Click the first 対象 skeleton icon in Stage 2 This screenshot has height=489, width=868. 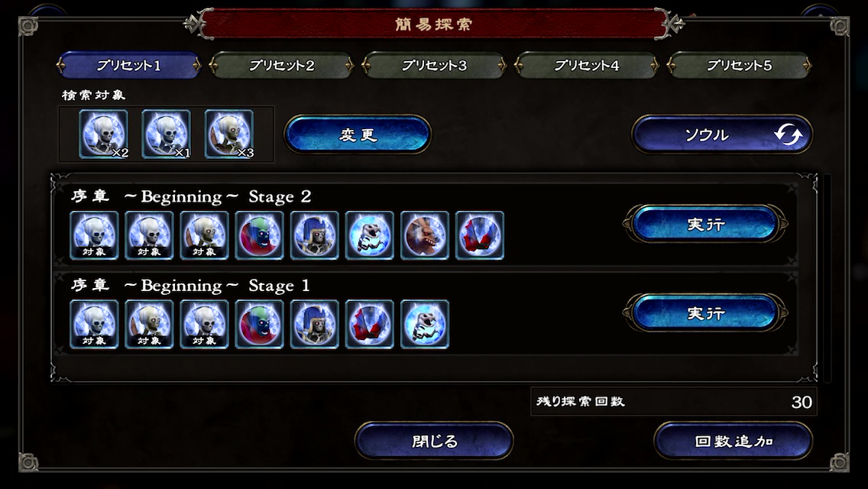pos(94,235)
